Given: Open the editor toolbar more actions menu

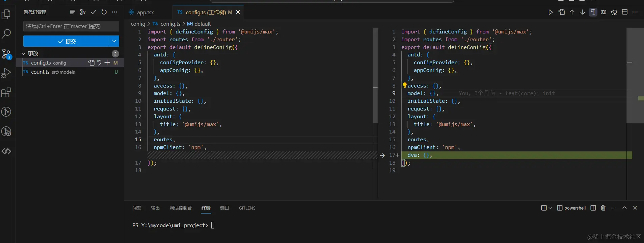Looking at the screenshot, I should [635, 12].
